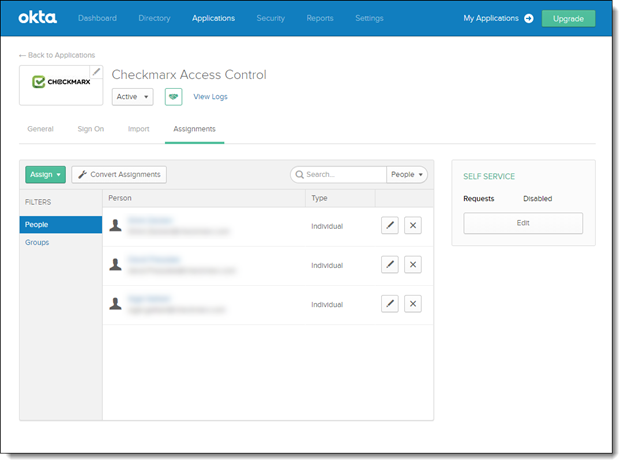Screen dimensions: 624x465
Task: Open the second assigned person's name
Action: (154, 260)
